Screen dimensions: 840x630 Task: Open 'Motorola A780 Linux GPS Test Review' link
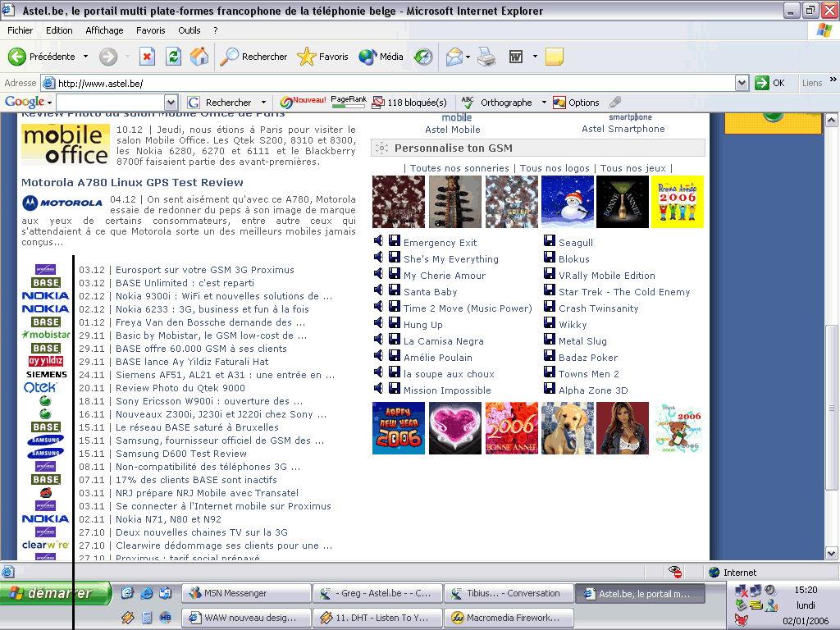[x=132, y=182]
